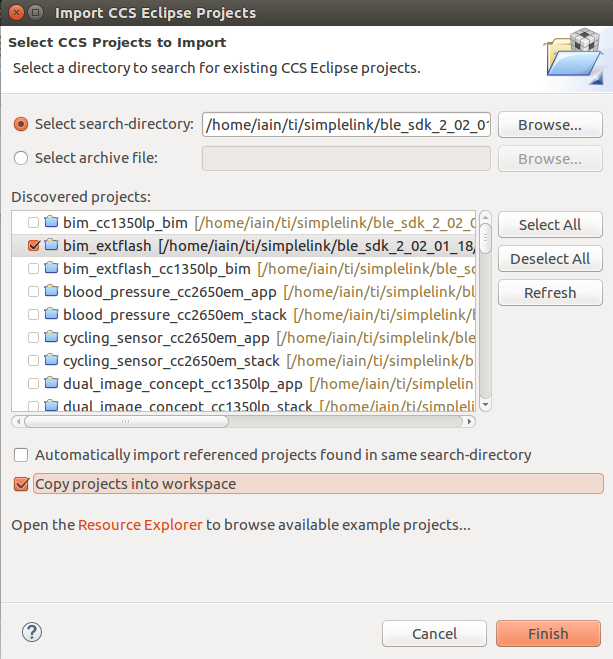Open the help question mark icon
This screenshot has width=613, height=659.
[32, 633]
